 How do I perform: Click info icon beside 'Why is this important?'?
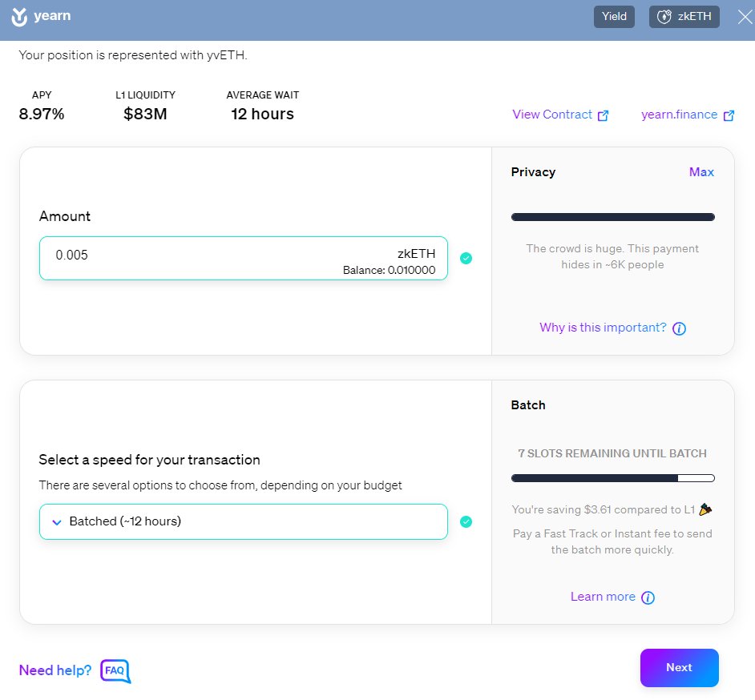coord(679,328)
